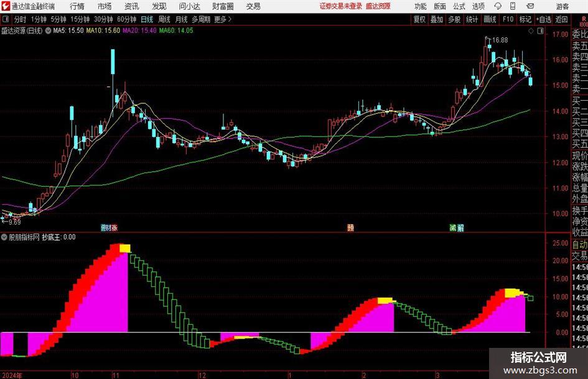Click the MA60: 14.05 label
This screenshot has width=588, height=379.
176,30
